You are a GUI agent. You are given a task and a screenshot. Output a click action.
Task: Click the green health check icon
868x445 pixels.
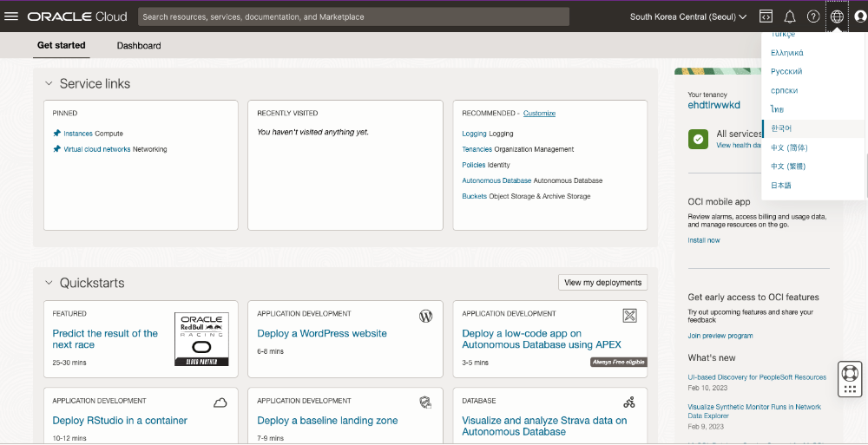tap(698, 140)
